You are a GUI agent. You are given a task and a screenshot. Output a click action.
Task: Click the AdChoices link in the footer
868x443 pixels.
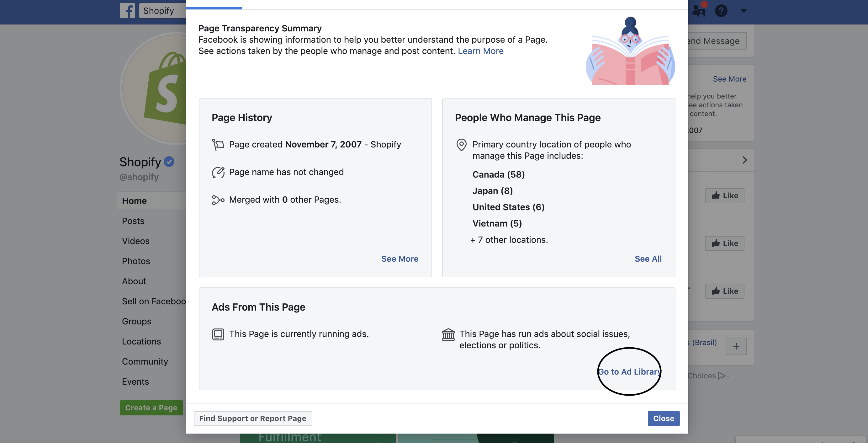pyautogui.click(x=707, y=376)
